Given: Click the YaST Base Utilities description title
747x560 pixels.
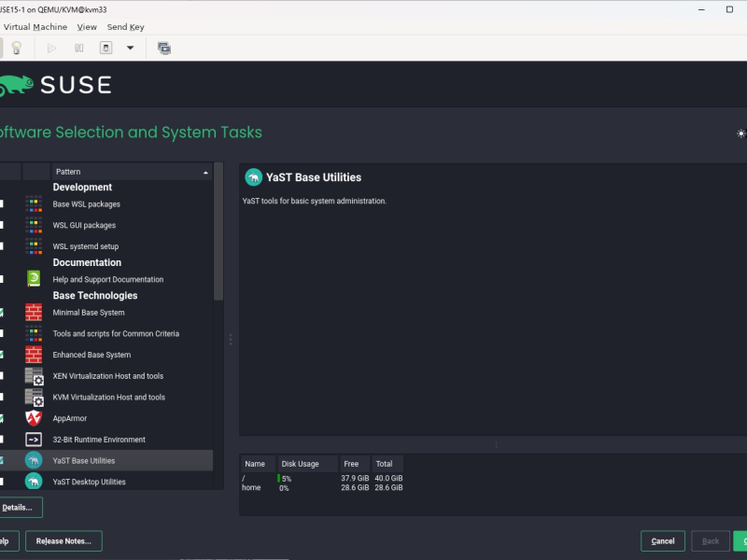Looking at the screenshot, I should pyautogui.click(x=314, y=177).
